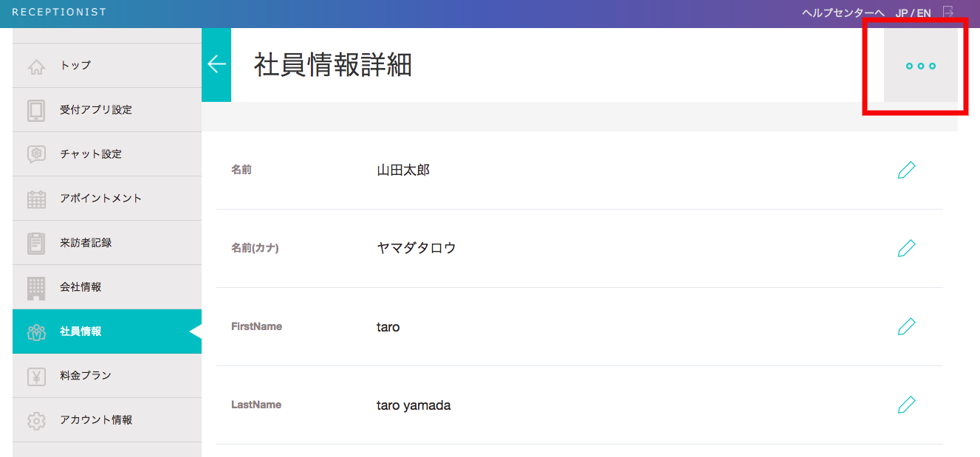This screenshot has width=980, height=457.
Task: Go to 来訪者記録 sidebar item
Action: click(x=86, y=243)
